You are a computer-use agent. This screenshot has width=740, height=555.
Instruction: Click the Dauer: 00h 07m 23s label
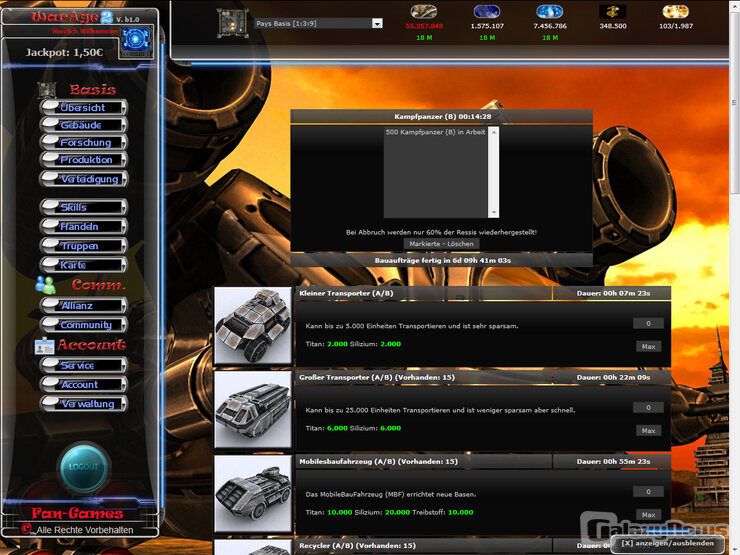pos(613,293)
